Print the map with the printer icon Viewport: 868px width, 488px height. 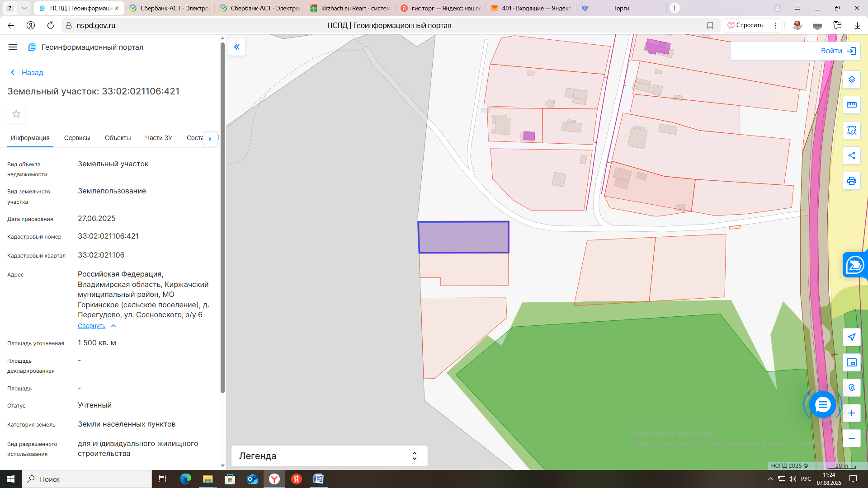pos(851,181)
